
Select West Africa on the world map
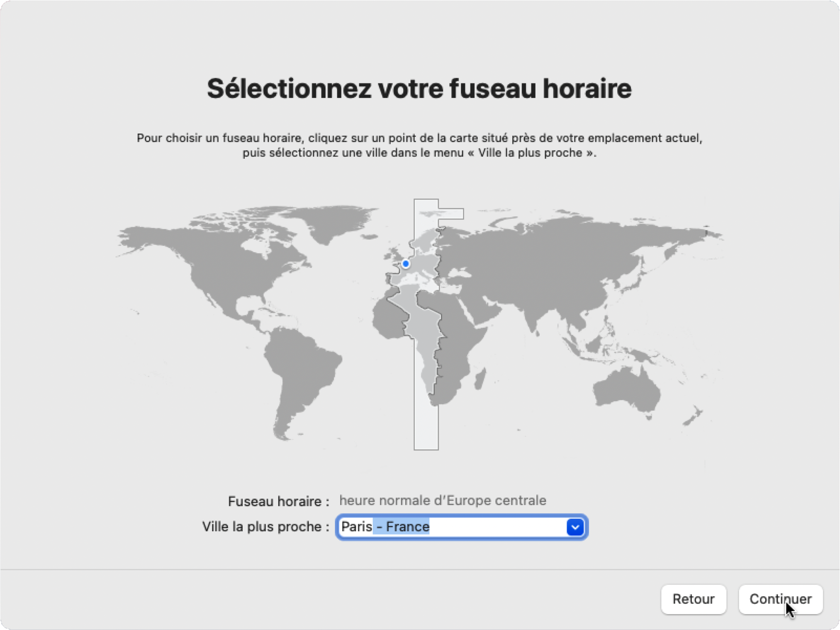[x=388, y=319]
